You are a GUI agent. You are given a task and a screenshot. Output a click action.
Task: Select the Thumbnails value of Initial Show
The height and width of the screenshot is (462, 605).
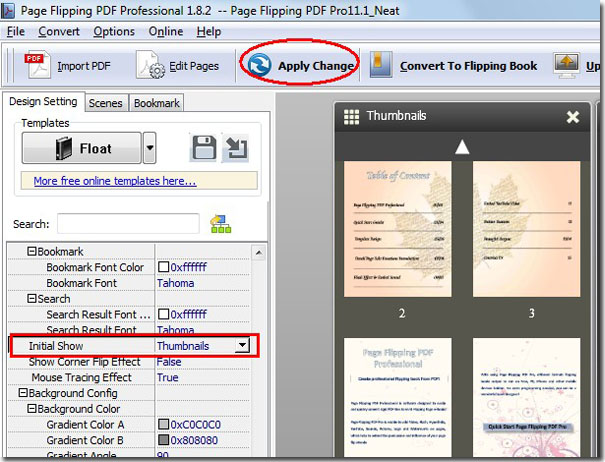tap(183, 346)
